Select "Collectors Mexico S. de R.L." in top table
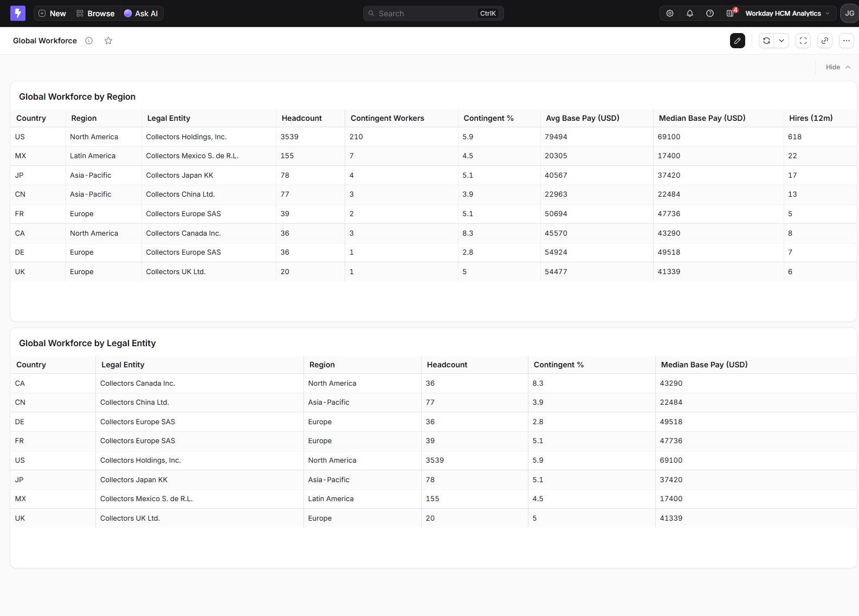The height and width of the screenshot is (616, 859). point(192,155)
